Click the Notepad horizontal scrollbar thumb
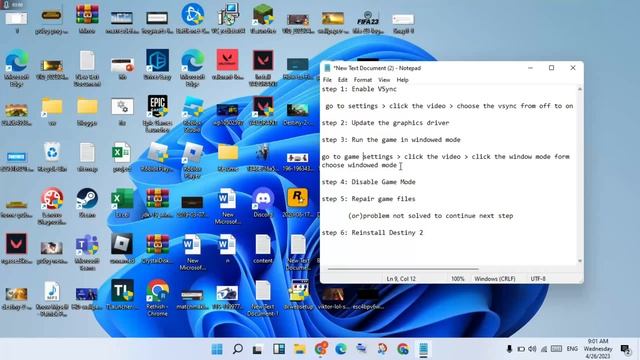Viewport: 640px width, 360px height. 403,269
